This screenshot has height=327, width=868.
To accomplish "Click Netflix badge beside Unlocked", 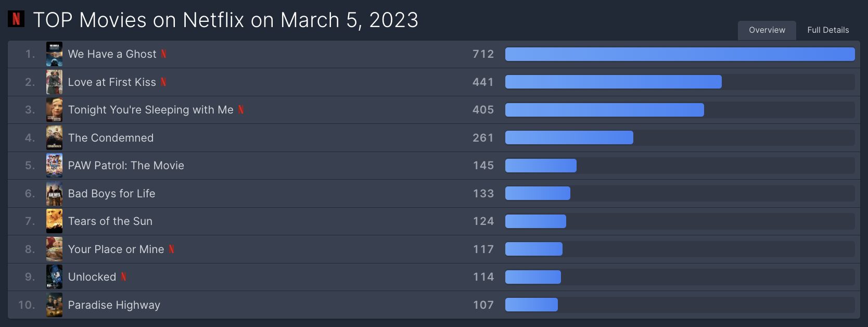I will [x=124, y=276].
